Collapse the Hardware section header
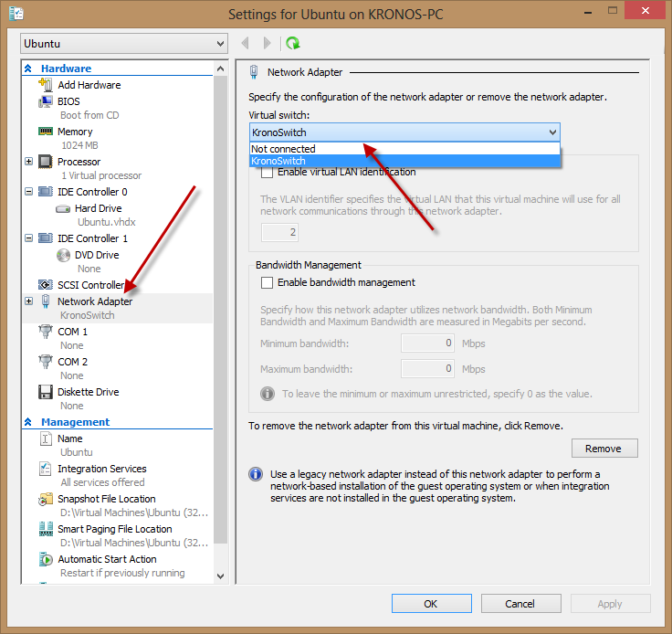Screen dimensions: 672x634 [28, 69]
